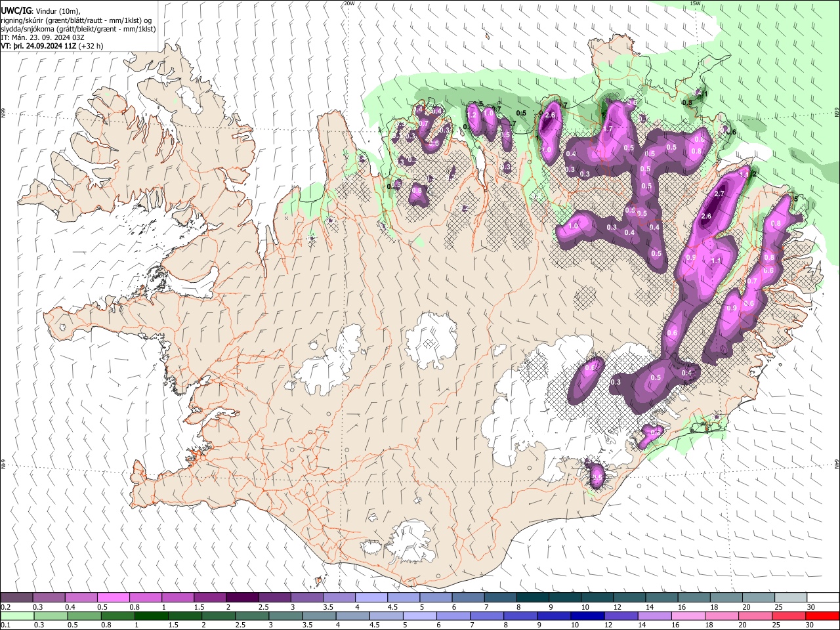The height and width of the screenshot is (630, 840).
Task: Select the lavender rain swatch from 14 to 16
Action: click(654, 616)
